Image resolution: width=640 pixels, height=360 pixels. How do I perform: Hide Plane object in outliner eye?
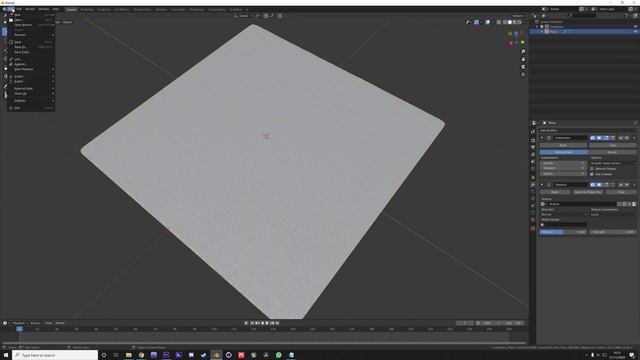635,31
